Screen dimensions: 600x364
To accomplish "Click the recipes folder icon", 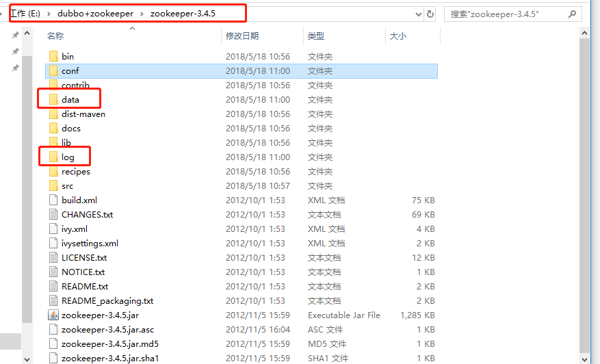I will tap(53, 172).
